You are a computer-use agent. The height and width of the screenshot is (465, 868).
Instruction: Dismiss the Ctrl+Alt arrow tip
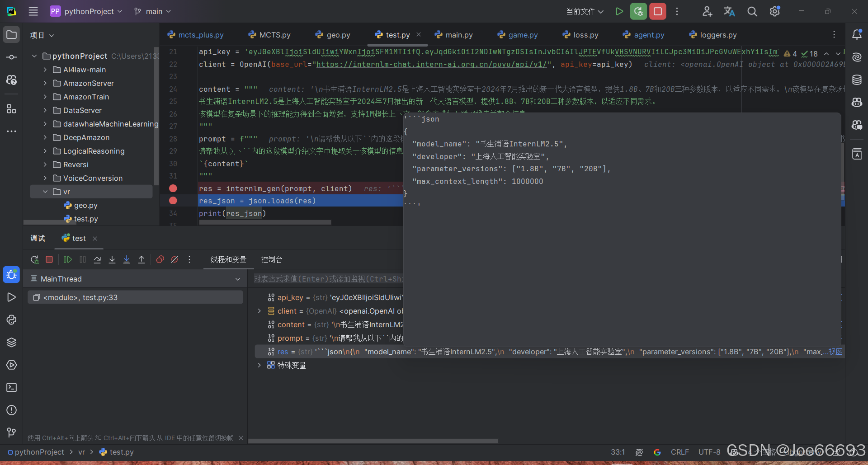tap(241, 438)
